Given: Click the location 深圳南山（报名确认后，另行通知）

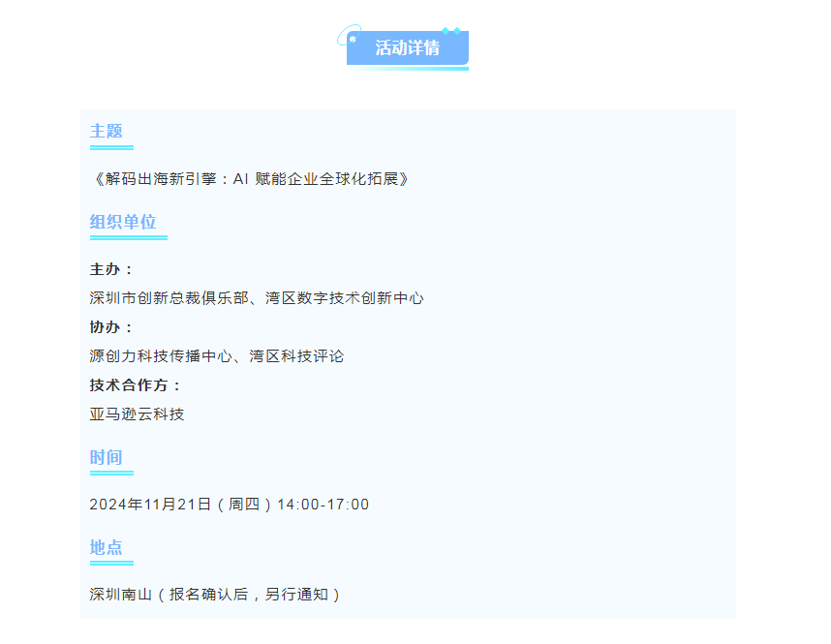Looking at the screenshot, I should click(x=217, y=595).
